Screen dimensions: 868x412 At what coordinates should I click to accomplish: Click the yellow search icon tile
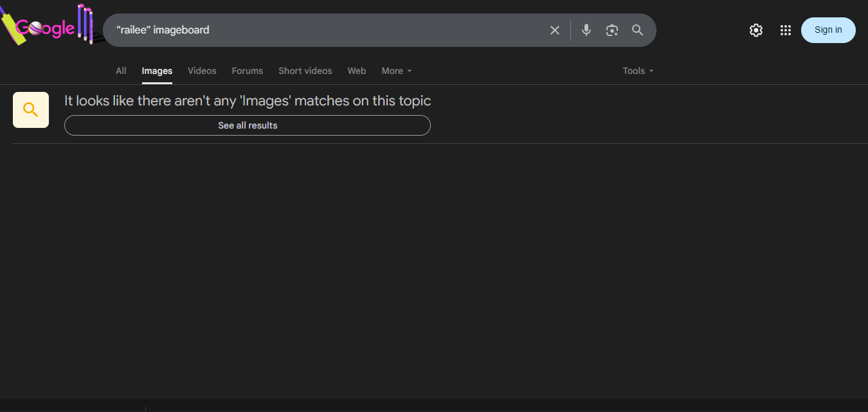31,110
